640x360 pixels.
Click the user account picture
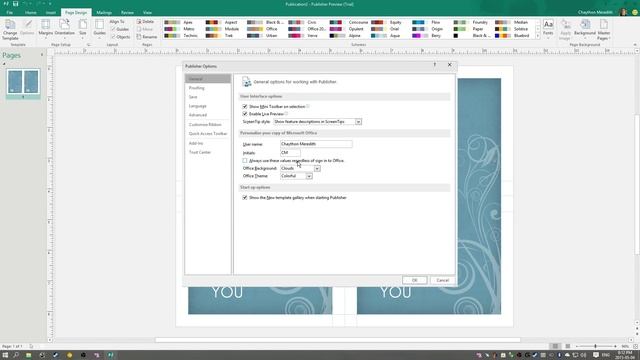[623, 12]
